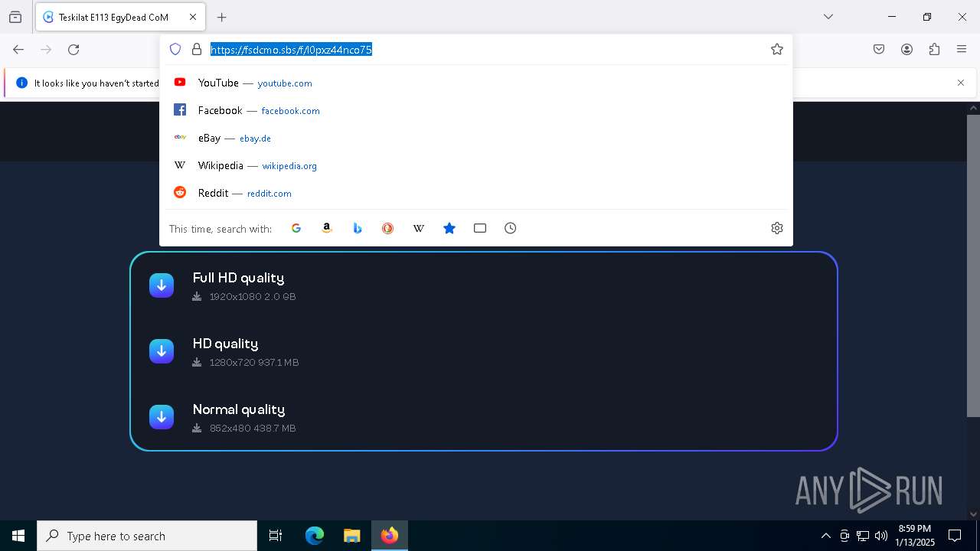The image size is (980, 551).
Task: Open a new tab with the plus button
Action: click(221, 17)
